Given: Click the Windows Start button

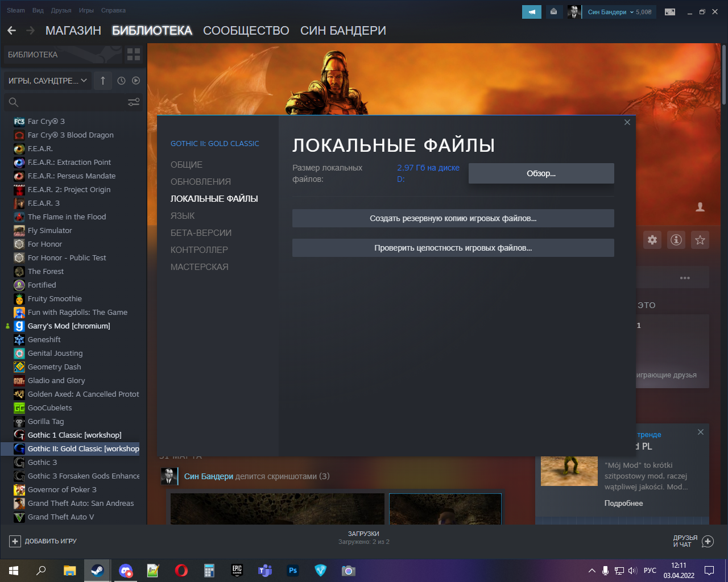Looking at the screenshot, I should (14, 571).
